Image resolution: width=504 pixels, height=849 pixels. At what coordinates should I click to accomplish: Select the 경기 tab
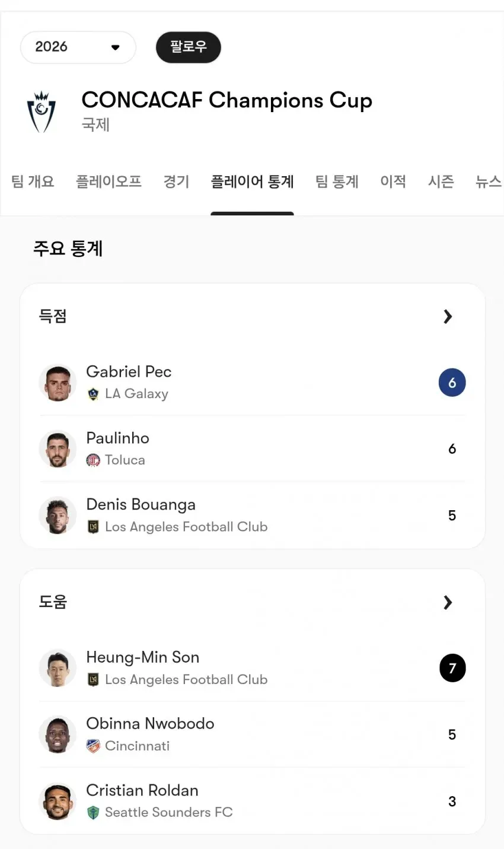point(176,182)
